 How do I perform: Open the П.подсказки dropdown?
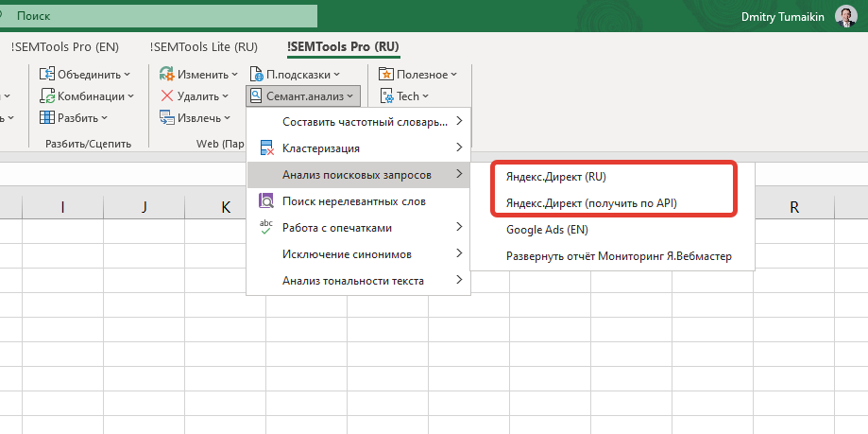[336, 75]
